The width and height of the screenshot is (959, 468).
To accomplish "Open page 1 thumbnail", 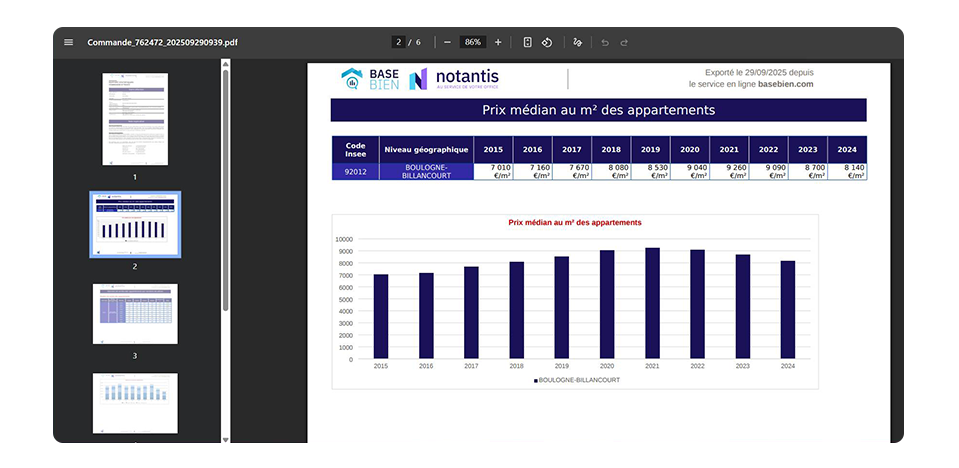I will [135, 119].
